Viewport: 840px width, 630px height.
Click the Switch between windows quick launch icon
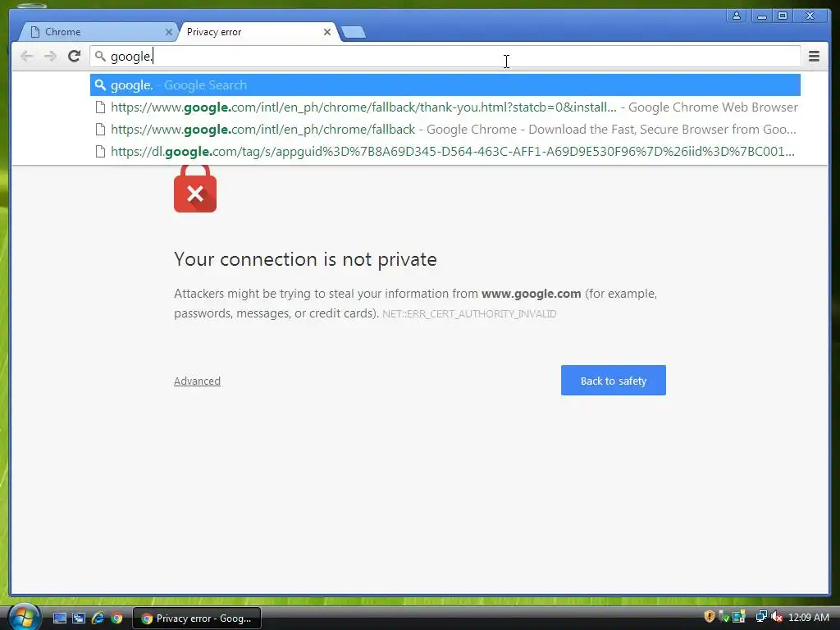79,619
